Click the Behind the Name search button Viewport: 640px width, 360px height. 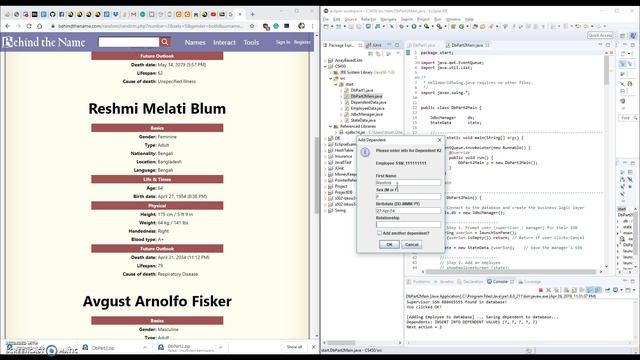click(x=165, y=42)
